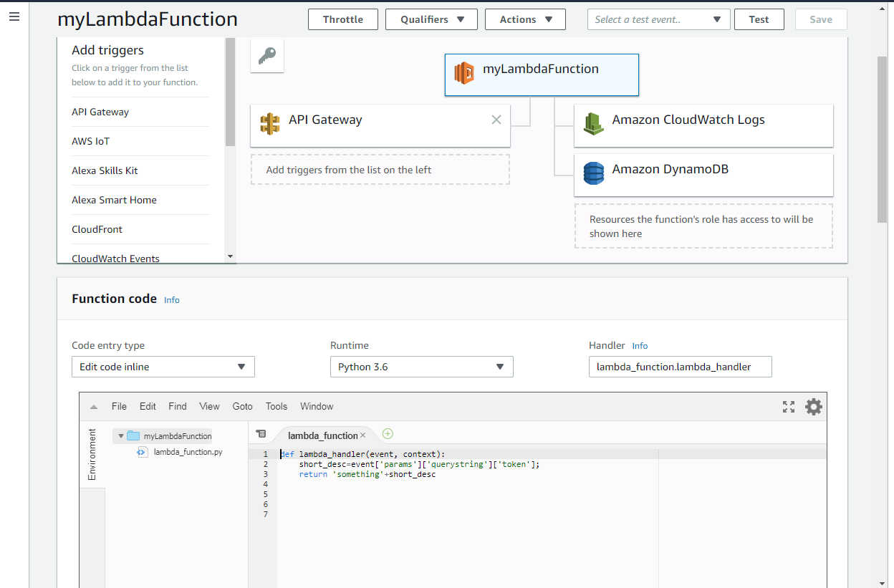Click the plus icon to open a new editor tab

(388, 433)
